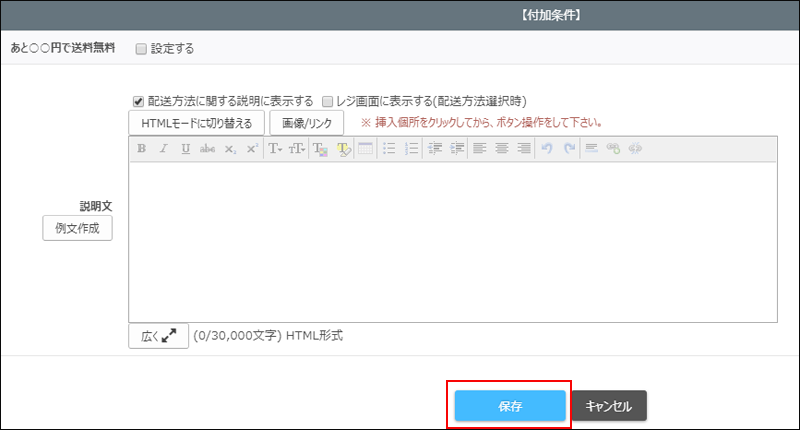Viewport: 800px width, 430px height.
Task: Open the font family dropdown (T icon)
Action: [275, 148]
